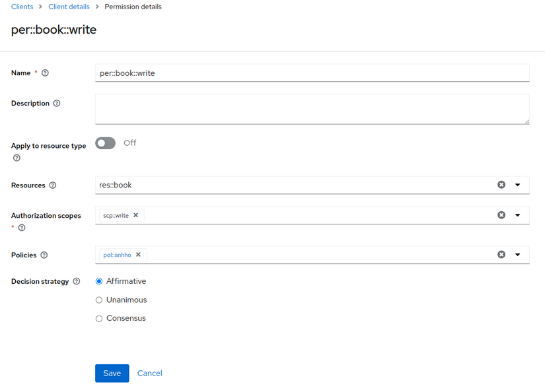This screenshot has width=545, height=392.
Task: Click help icon for Authorization scopes
Action: pyautogui.click(x=22, y=228)
